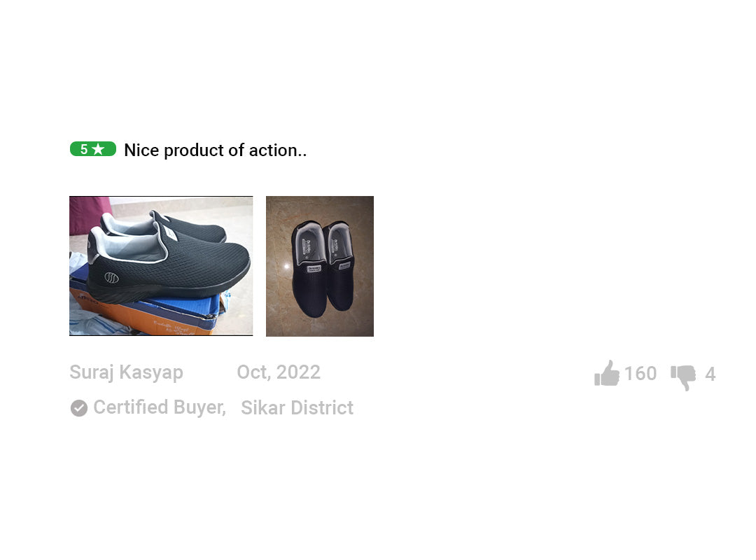The image size is (756, 560).
Task: Click the Certified Buyer checkmark icon
Action: [x=79, y=408]
